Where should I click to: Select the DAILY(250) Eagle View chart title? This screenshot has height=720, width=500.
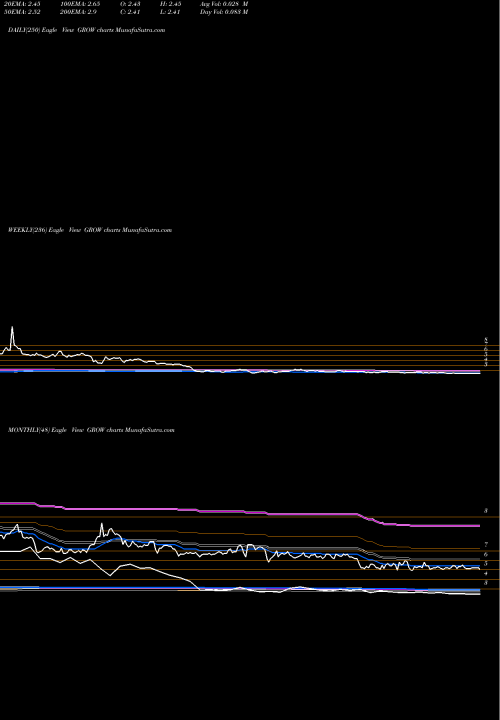(86, 30)
